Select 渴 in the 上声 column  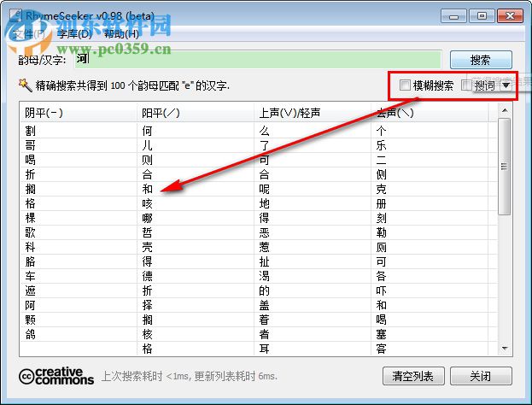point(265,276)
